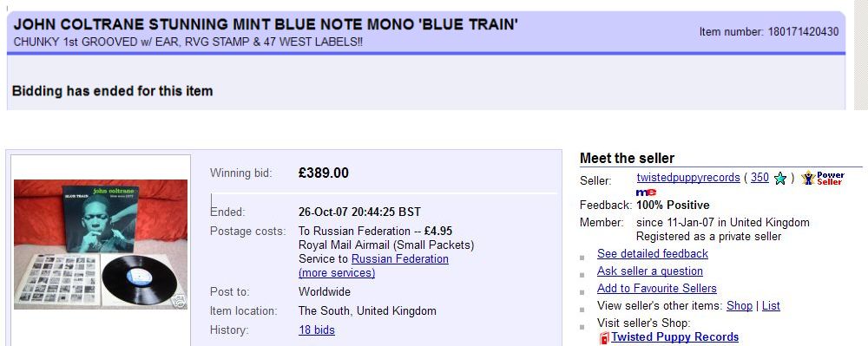Click the item number 180171420430 text
Viewport: 868px width, 346px height.
point(769,31)
